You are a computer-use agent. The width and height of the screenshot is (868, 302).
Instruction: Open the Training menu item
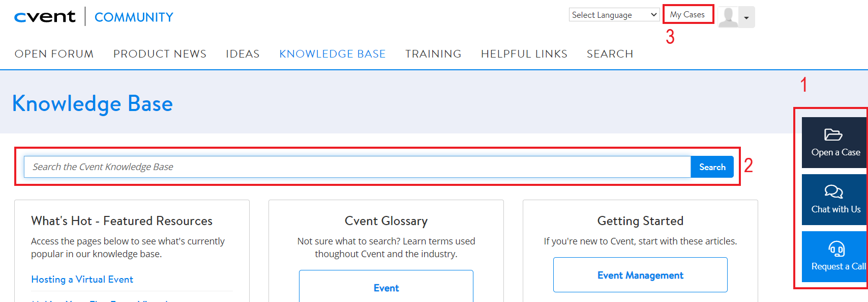pos(433,54)
